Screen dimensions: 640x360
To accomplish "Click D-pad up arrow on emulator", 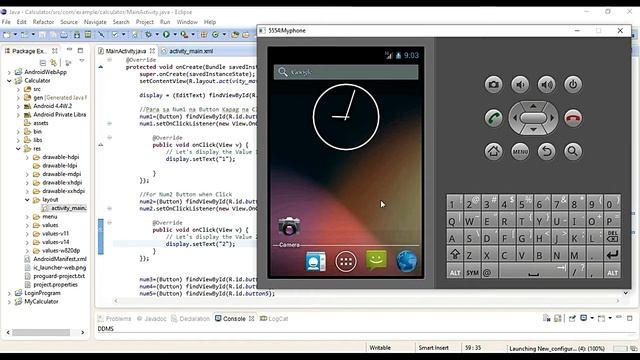I will [x=533, y=106].
